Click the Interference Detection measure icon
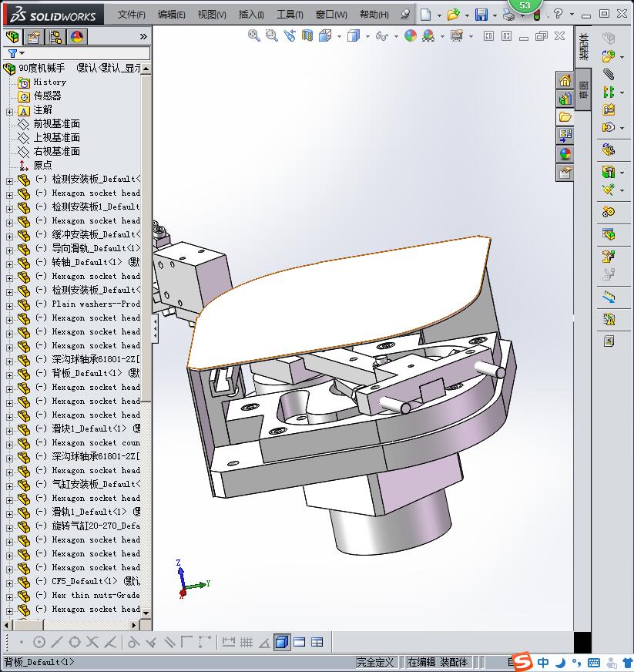This screenshot has width=634, height=672. coord(609,297)
